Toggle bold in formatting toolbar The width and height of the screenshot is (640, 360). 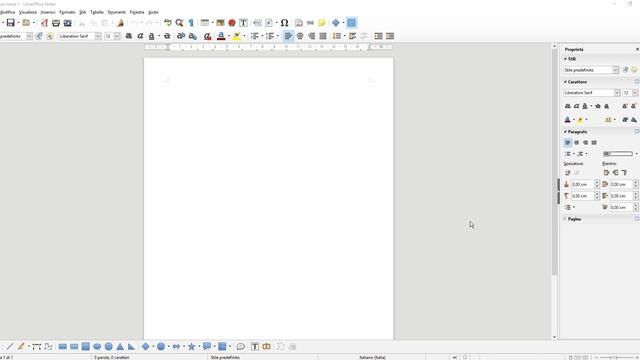pos(129,36)
